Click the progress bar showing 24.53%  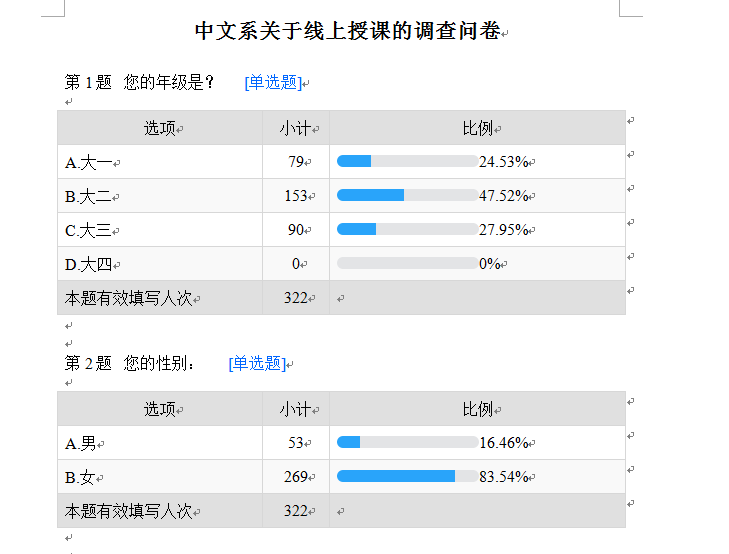[407, 161]
